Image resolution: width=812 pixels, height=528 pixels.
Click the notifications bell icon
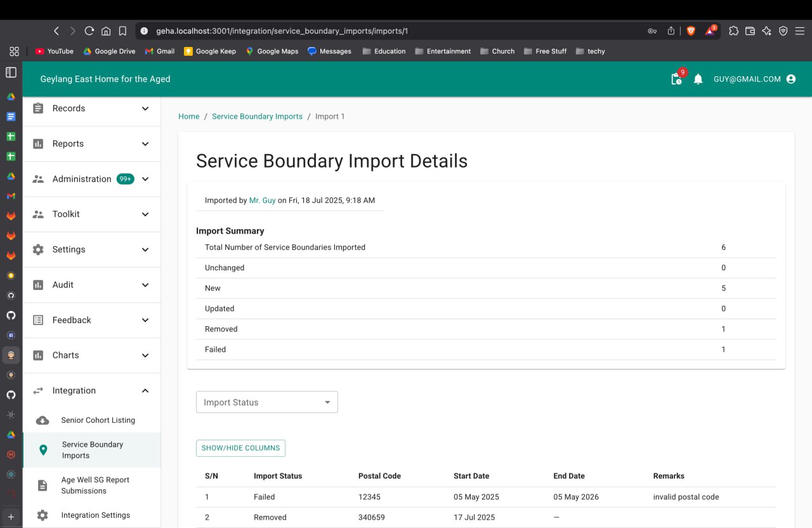[698, 79]
